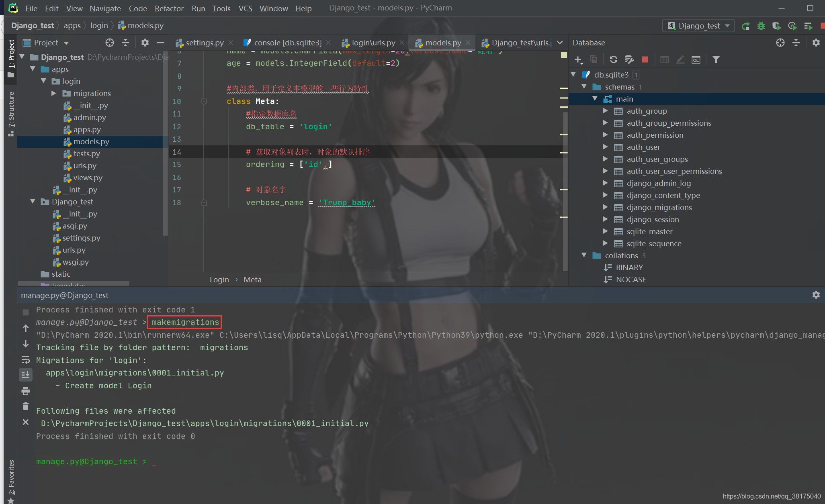Select views.py in project tree
This screenshot has height=504, width=825.
(x=88, y=178)
